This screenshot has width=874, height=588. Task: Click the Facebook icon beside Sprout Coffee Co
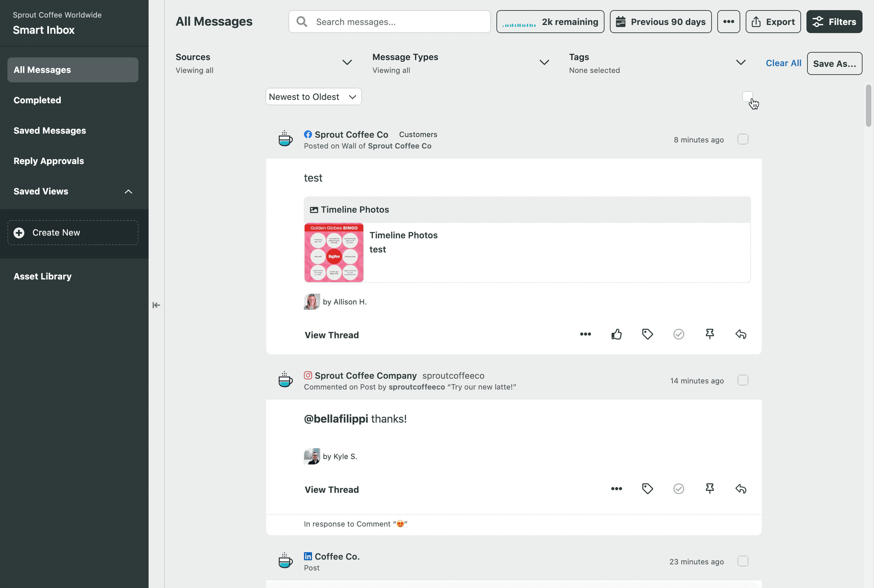click(x=308, y=134)
